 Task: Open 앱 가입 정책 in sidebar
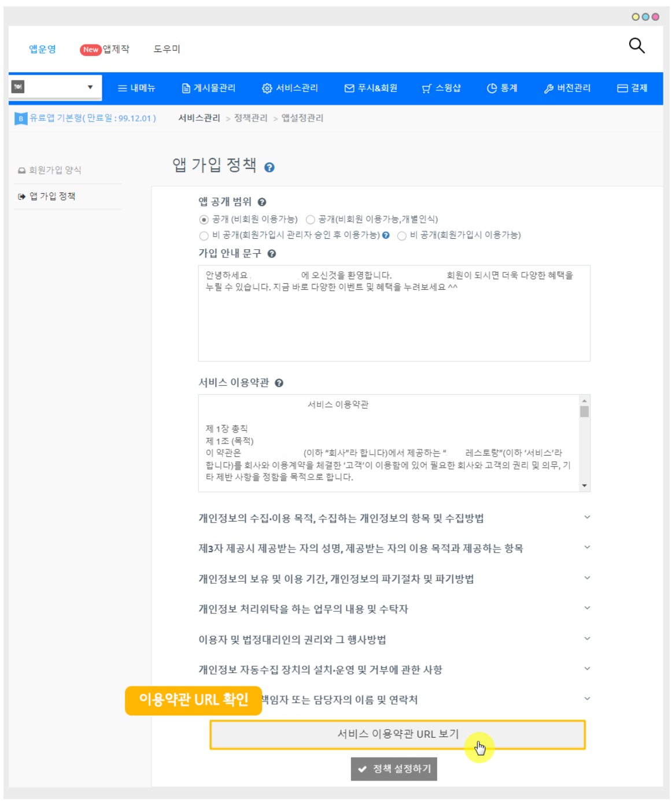tap(52, 197)
